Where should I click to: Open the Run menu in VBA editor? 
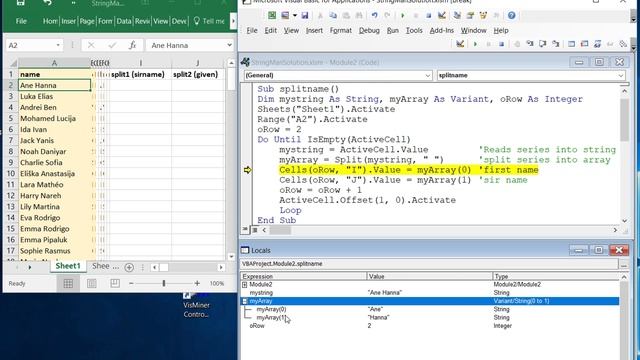tap(393, 30)
